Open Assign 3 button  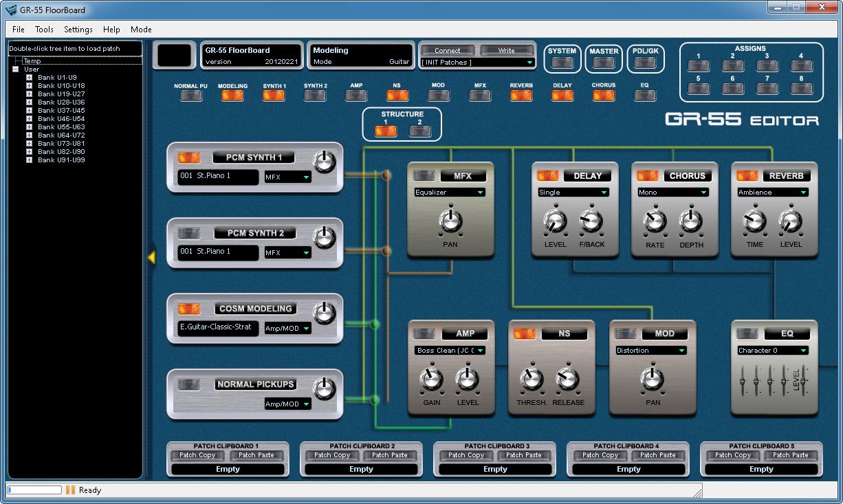767,66
